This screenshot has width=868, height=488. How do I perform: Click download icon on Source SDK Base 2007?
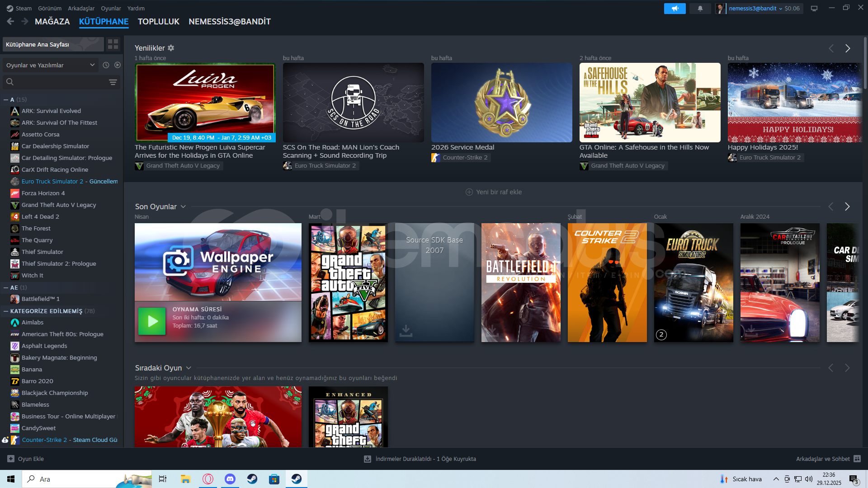click(406, 331)
